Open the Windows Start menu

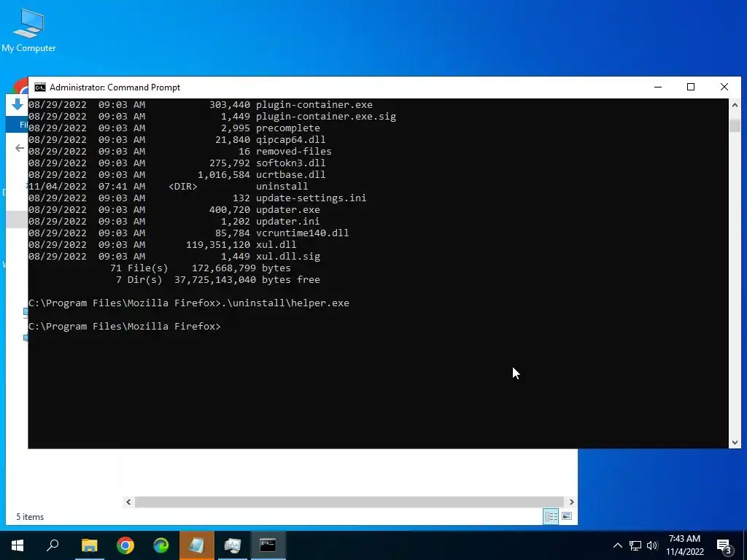(18, 545)
